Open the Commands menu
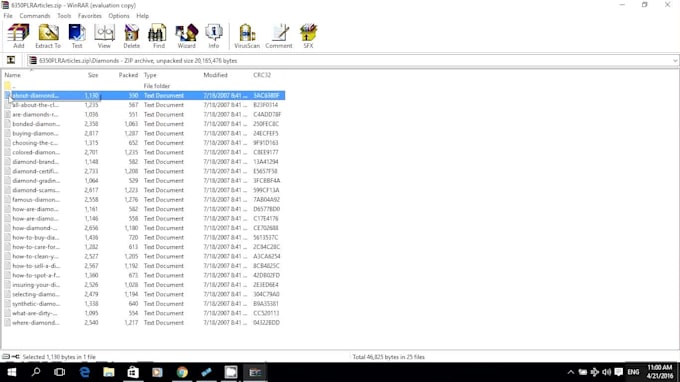 click(x=35, y=16)
